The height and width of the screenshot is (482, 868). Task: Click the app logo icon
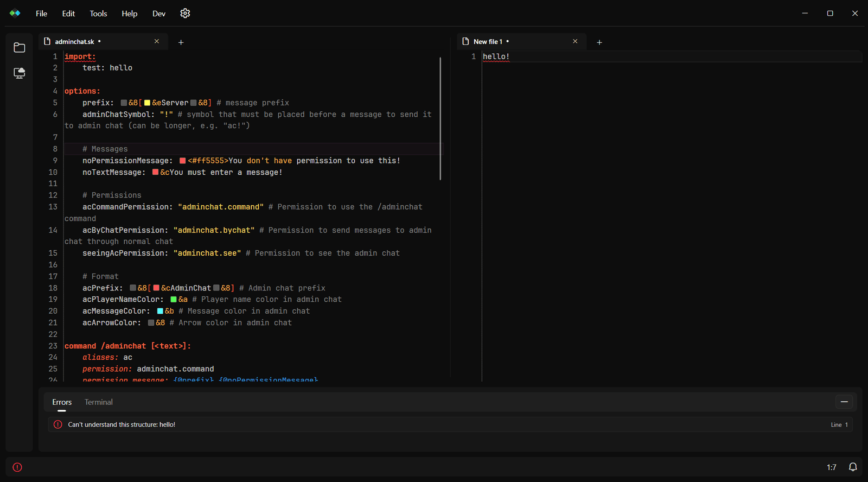[15, 13]
